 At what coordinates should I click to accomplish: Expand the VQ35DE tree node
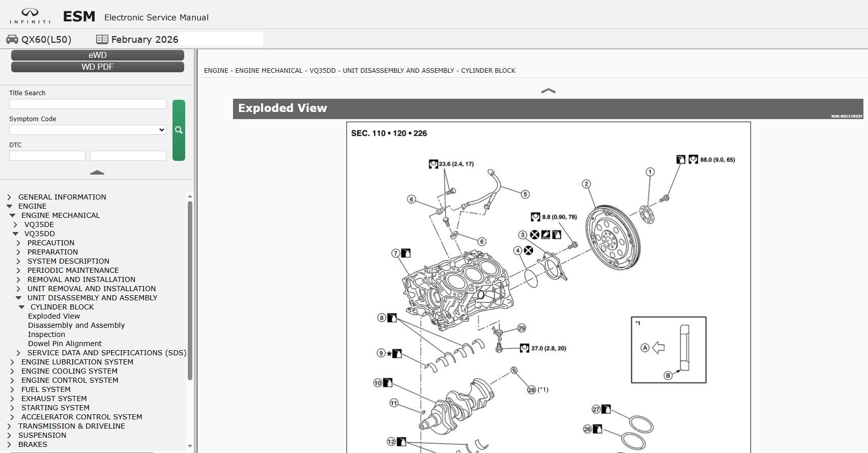click(15, 224)
